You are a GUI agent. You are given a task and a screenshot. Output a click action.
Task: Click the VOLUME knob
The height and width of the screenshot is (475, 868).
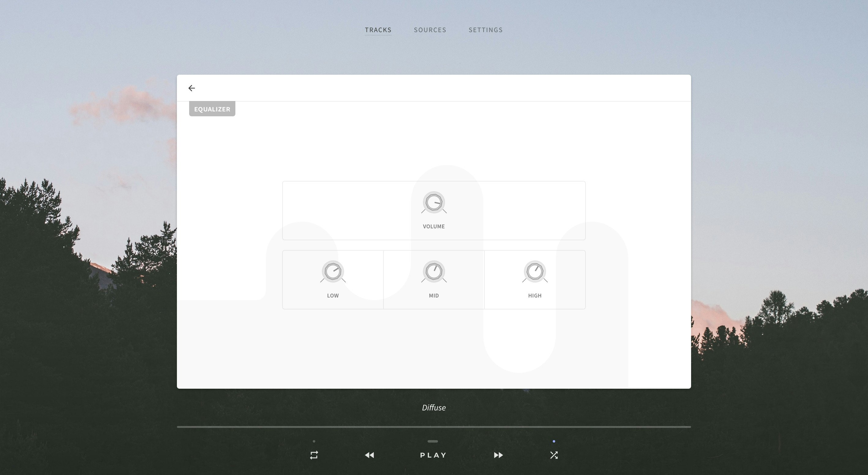pyautogui.click(x=434, y=203)
